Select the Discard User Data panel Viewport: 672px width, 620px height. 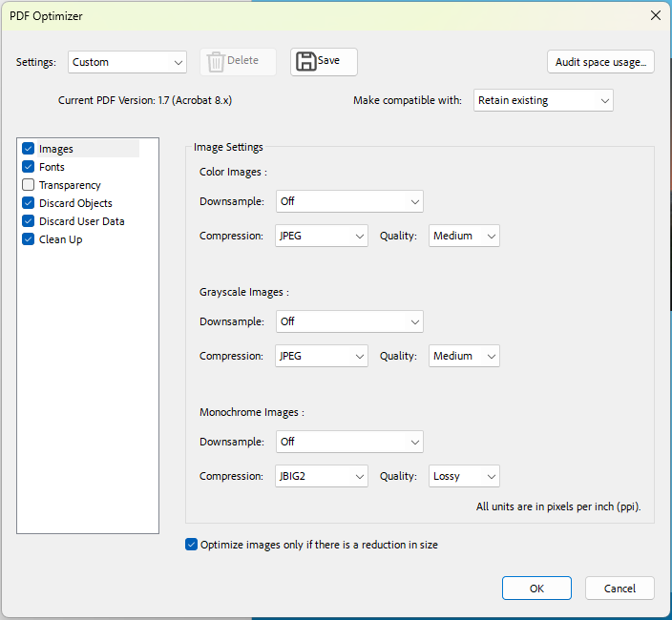coord(82,221)
